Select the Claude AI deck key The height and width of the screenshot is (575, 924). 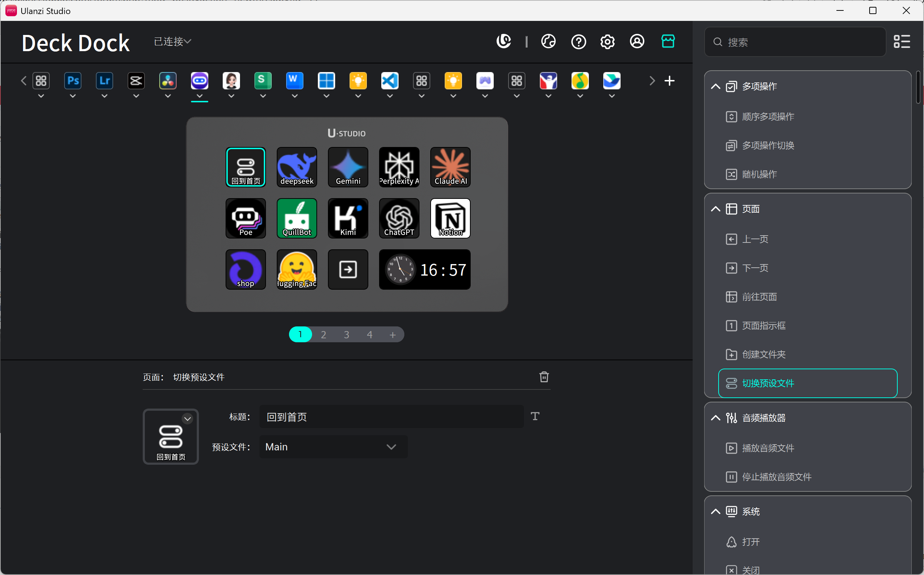click(x=450, y=167)
